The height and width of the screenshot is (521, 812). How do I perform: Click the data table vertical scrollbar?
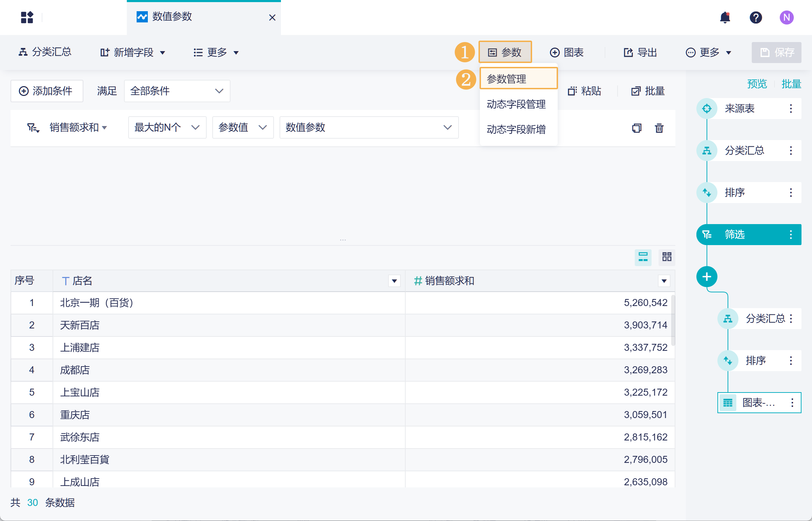pos(673,320)
